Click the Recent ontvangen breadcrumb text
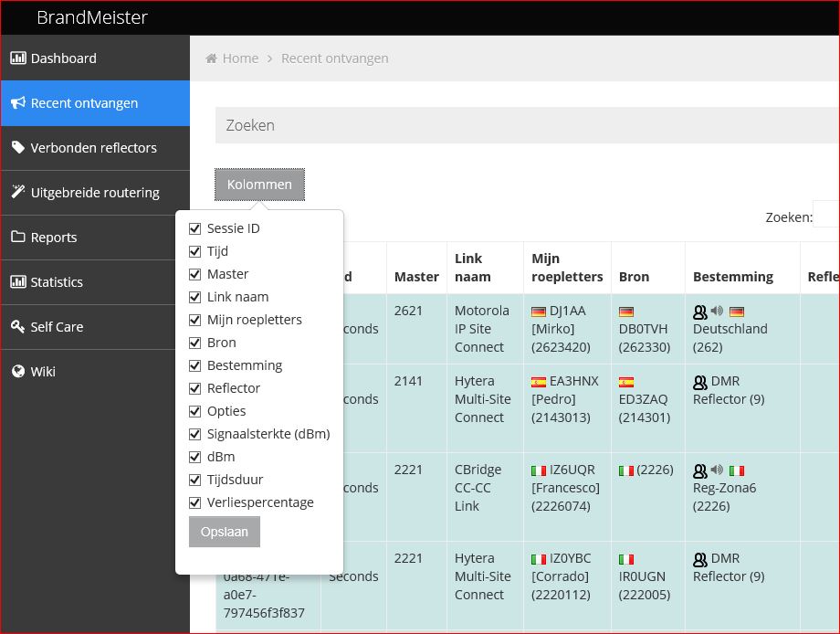Image resolution: width=840 pixels, height=634 pixels. click(x=335, y=58)
